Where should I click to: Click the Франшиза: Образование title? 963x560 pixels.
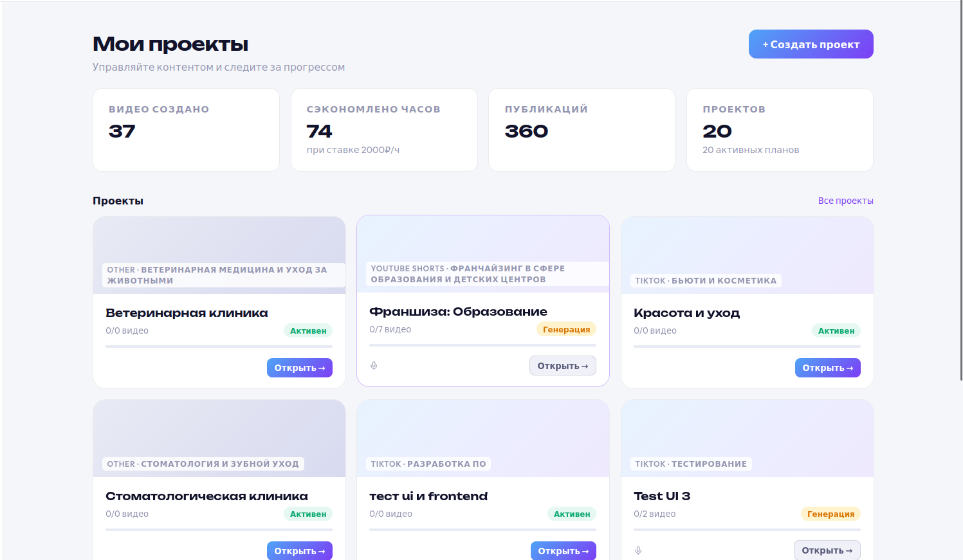pos(458,312)
